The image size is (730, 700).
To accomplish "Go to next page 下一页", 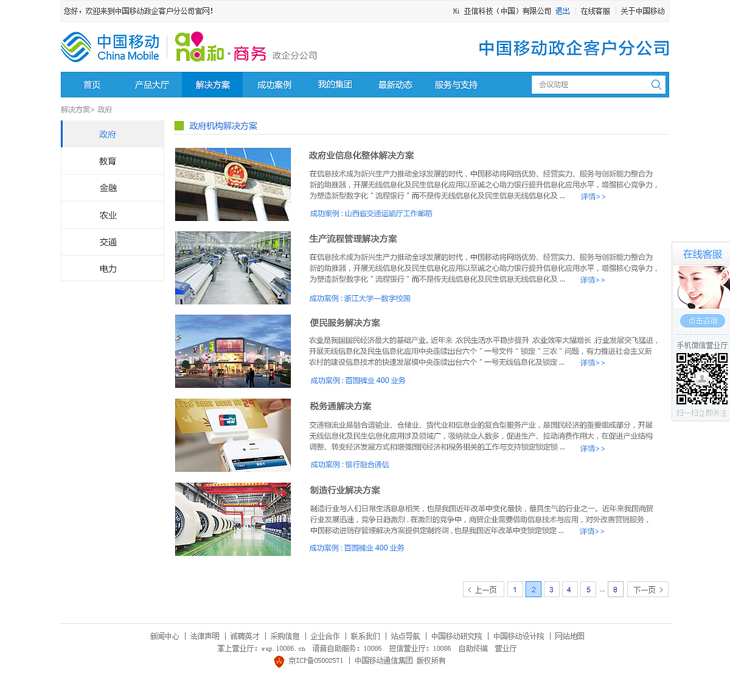I will pos(648,589).
